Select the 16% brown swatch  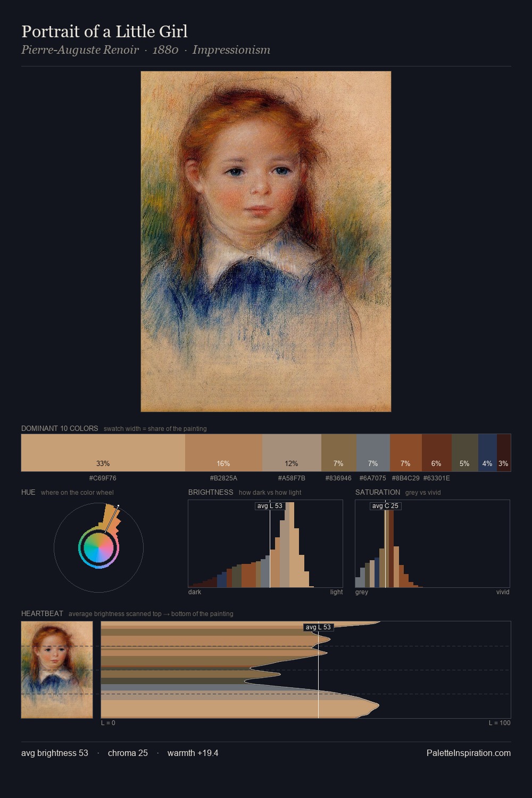(223, 453)
